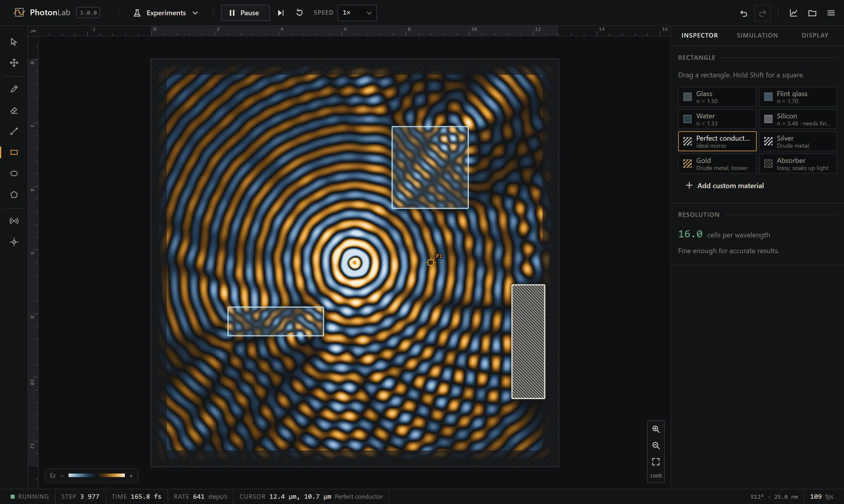Zoom in on the canvas
Image resolution: width=844 pixels, height=504 pixels.
click(x=656, y=429)
